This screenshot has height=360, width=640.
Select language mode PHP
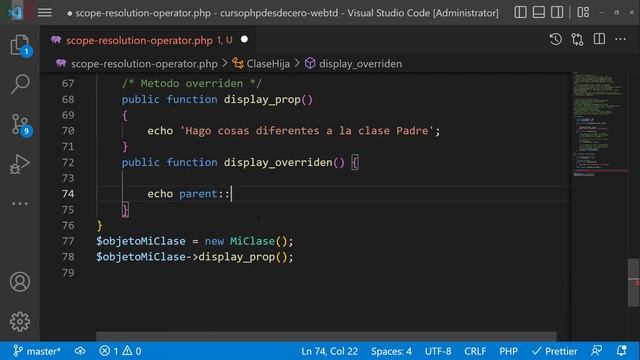point(508,351)
